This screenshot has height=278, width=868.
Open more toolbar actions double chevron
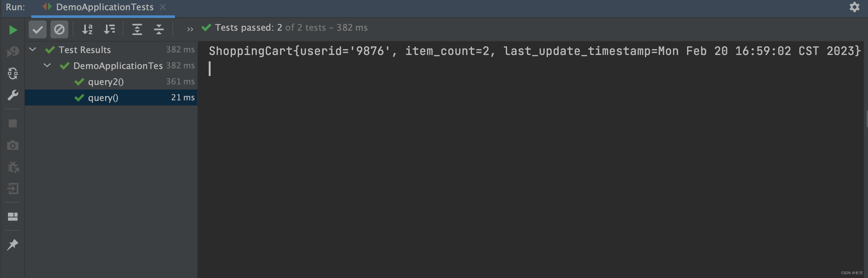point(190,29)
